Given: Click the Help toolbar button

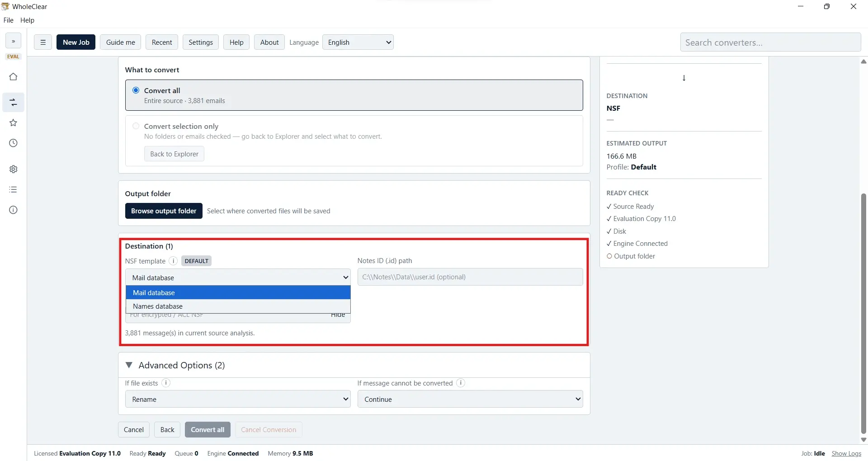Looking at the screenshot, I should [236, 42].
